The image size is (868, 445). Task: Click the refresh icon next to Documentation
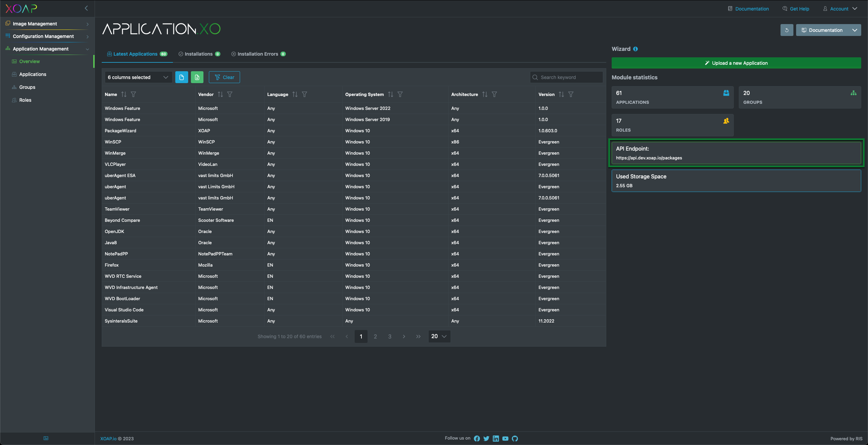pos(787,30)
